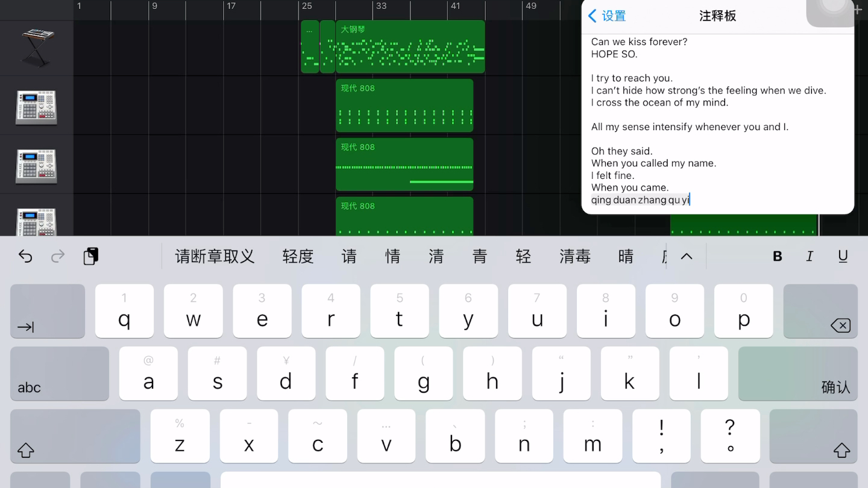Go back to 设置 from notepad
The height and width of the screenshot is (488, 868).
coord(607,16)
